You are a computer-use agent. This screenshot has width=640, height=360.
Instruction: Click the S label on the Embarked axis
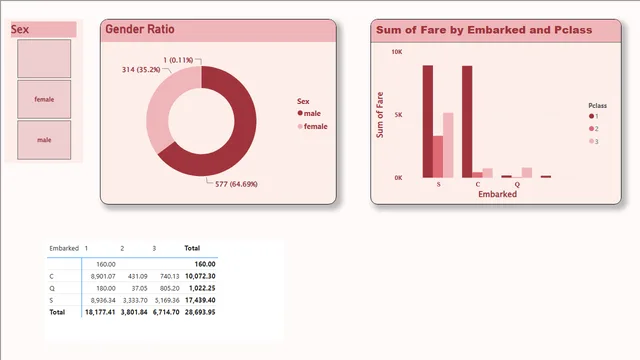438,184
